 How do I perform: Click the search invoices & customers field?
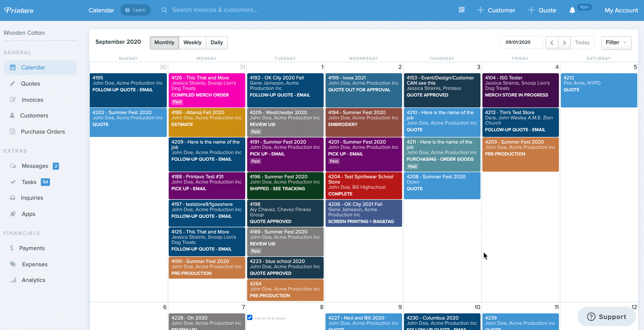[x=215, y=10]
